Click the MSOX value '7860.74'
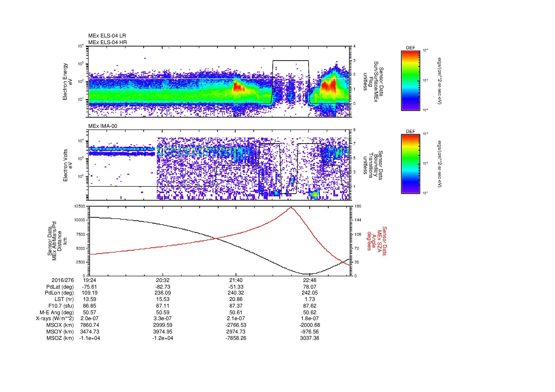The width and height of the screenshot is (555, 392). [x=90, y=325]
